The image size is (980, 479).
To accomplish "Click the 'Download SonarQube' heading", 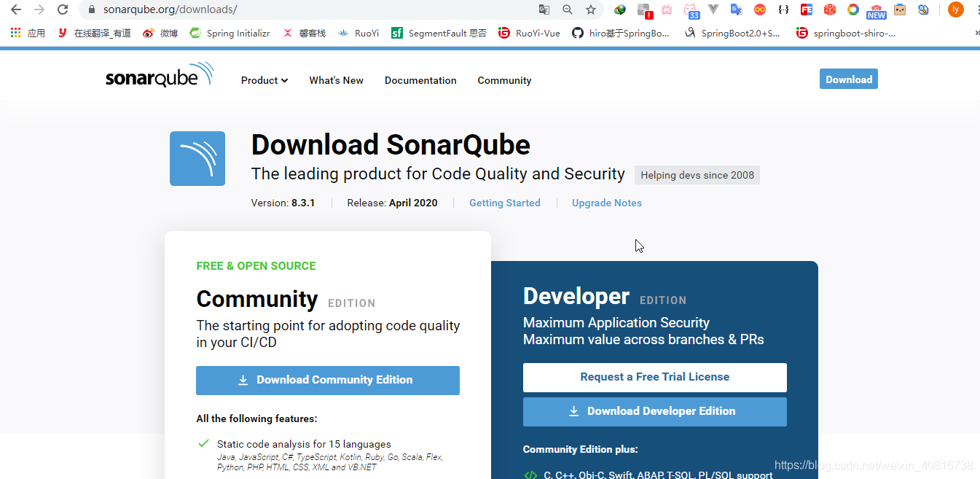I will coord(391,144).
